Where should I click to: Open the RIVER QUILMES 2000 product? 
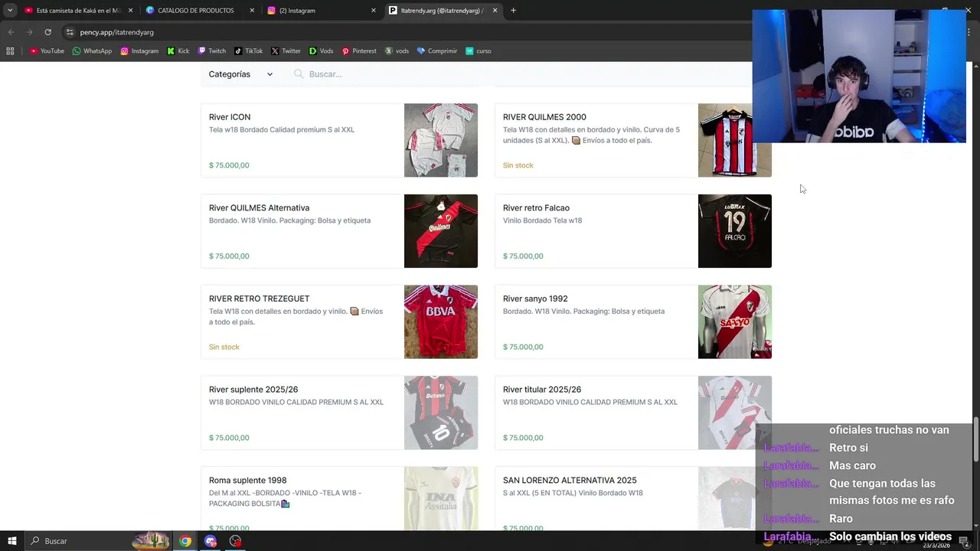[x=633, y=140]
